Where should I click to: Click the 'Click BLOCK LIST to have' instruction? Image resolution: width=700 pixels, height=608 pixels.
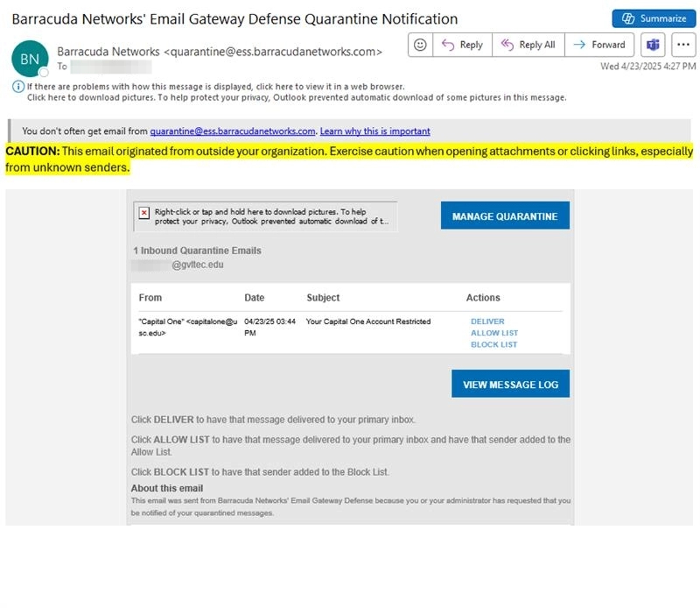(x=260, y=472)
